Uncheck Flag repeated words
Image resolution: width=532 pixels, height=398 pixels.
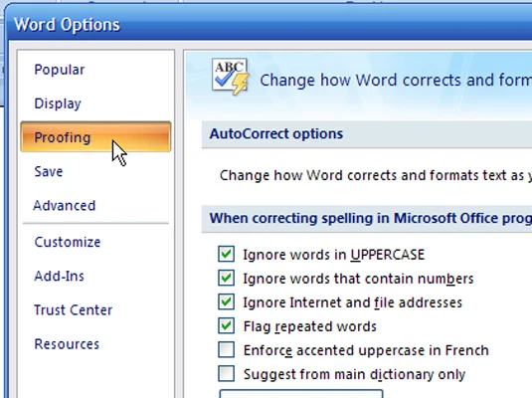point(227,326)
